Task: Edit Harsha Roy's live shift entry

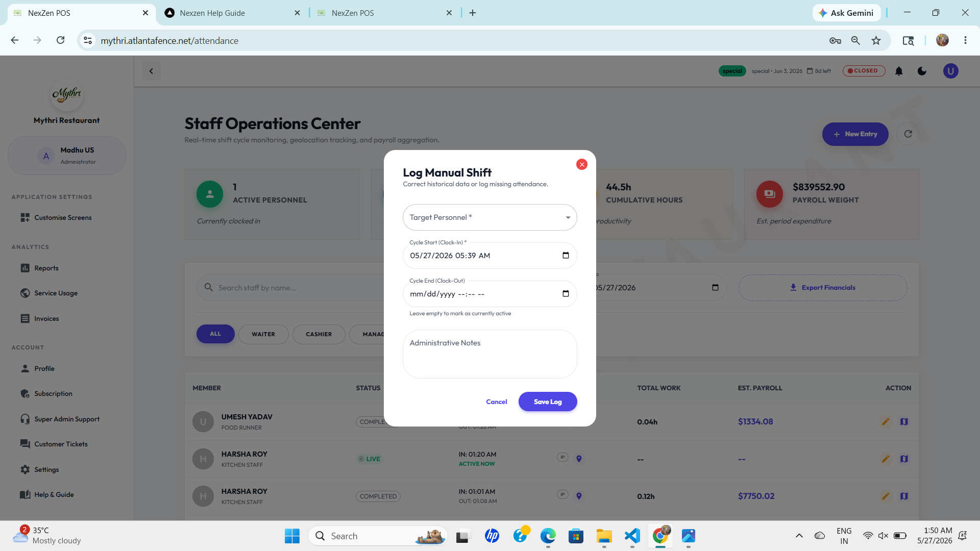Action: click(x=886, y=459)
